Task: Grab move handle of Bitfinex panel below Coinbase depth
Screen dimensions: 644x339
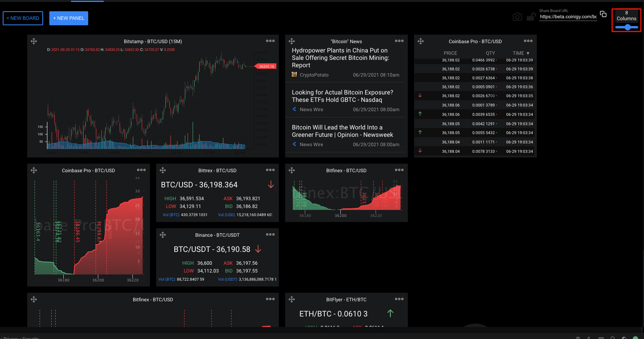Action: pyautogui.click(x=34, y=299)
